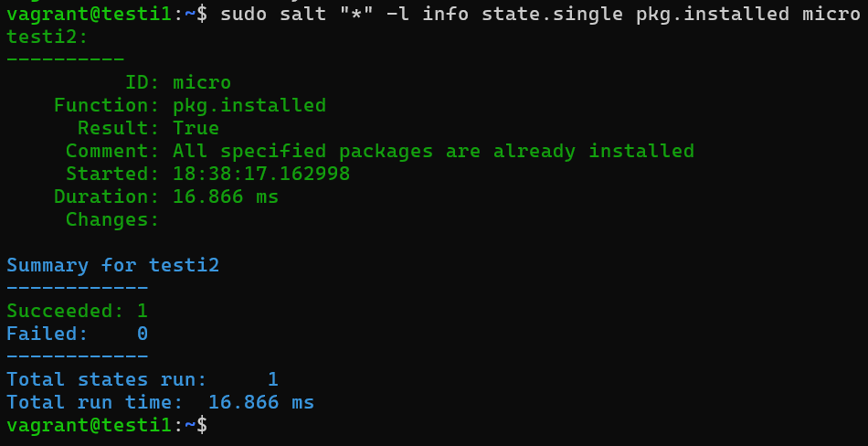The image size is (868, 446).
Task: Click the "Total run time" line
Action: pyautogui.click(x=160, y=402)
